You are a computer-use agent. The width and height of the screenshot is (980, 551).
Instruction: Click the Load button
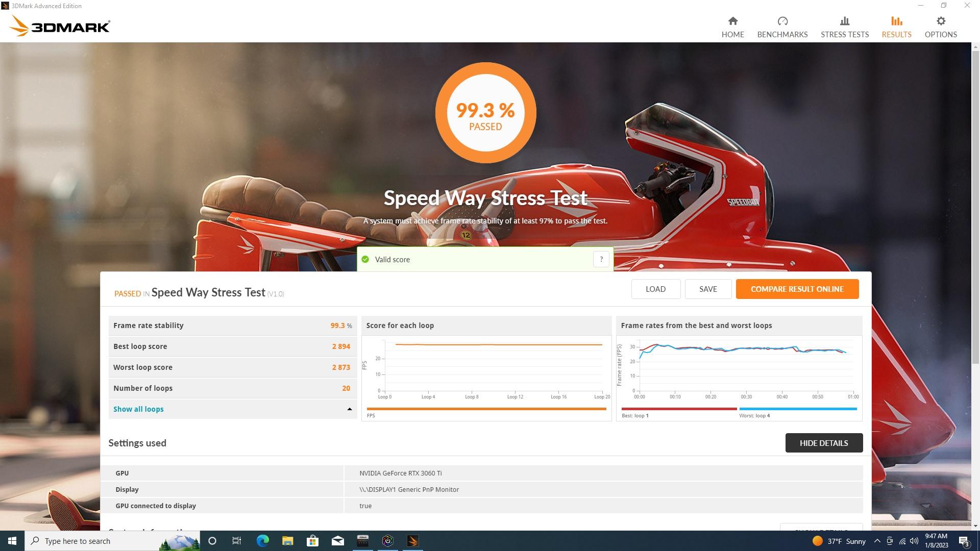click(x=655, y=289)
